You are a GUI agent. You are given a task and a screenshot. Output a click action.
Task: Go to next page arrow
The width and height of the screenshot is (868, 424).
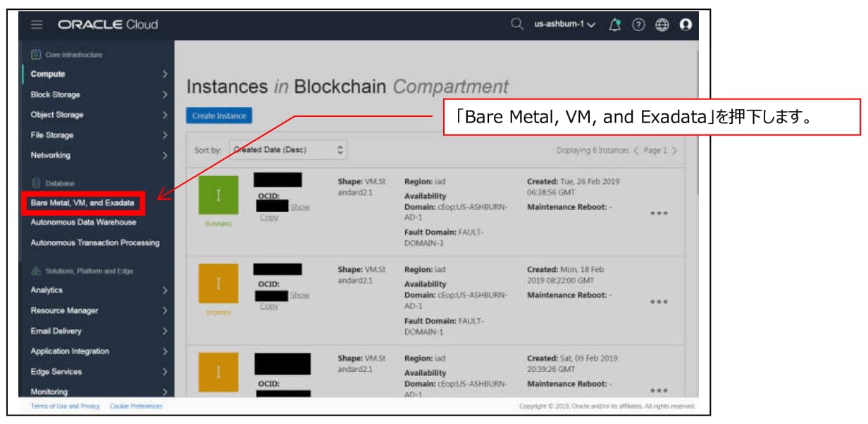pyautogui.click(x=674, y=151)
